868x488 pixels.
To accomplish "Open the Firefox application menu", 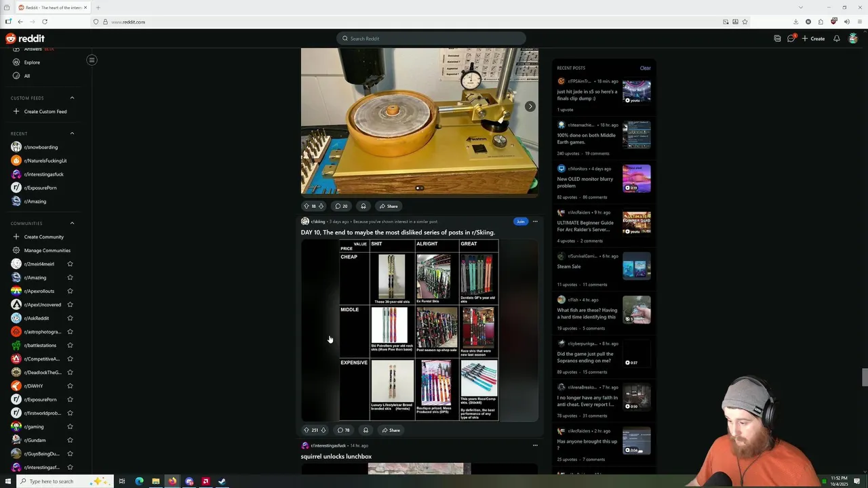I will click(x=859, y=22).
